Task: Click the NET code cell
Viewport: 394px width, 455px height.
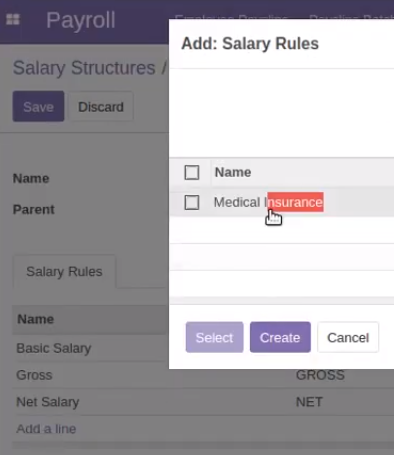Action: (x=309, y=402)
